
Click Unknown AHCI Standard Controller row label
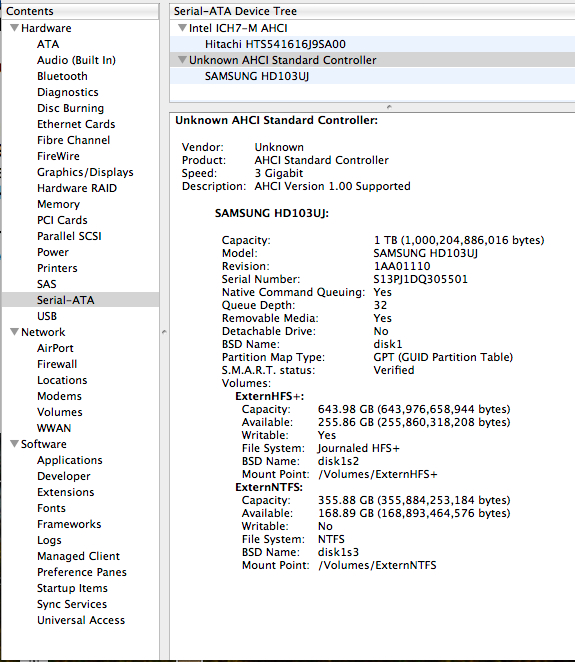coord(282,60)
